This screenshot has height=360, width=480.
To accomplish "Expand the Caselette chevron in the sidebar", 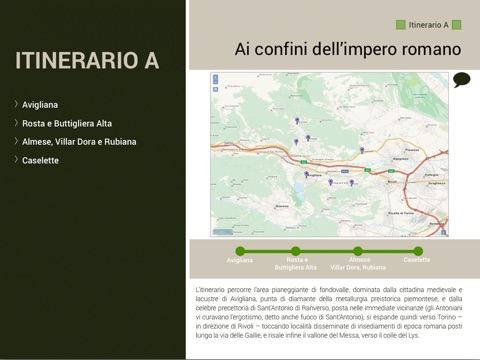I will click(16, 160).
